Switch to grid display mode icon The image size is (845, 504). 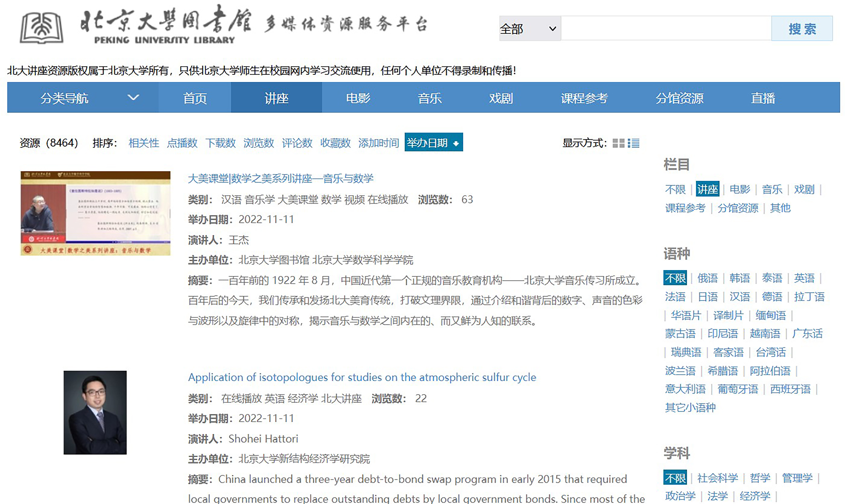[x=618, y=143]
